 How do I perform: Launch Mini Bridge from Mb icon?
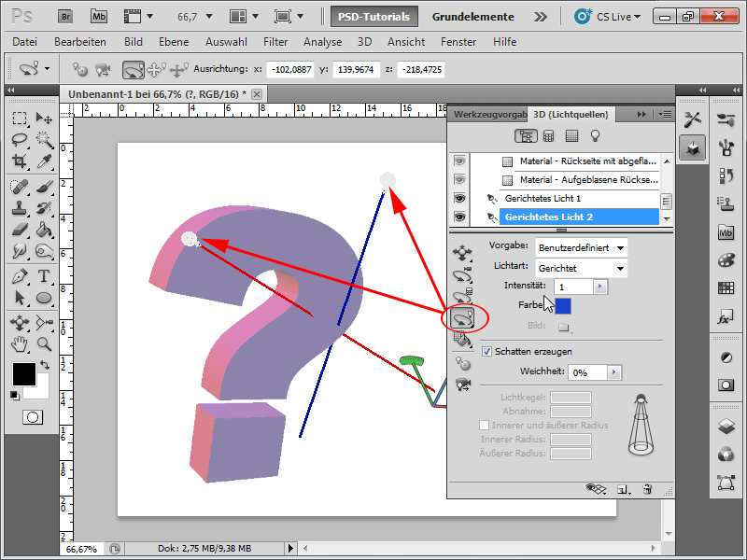coord(99,17)
